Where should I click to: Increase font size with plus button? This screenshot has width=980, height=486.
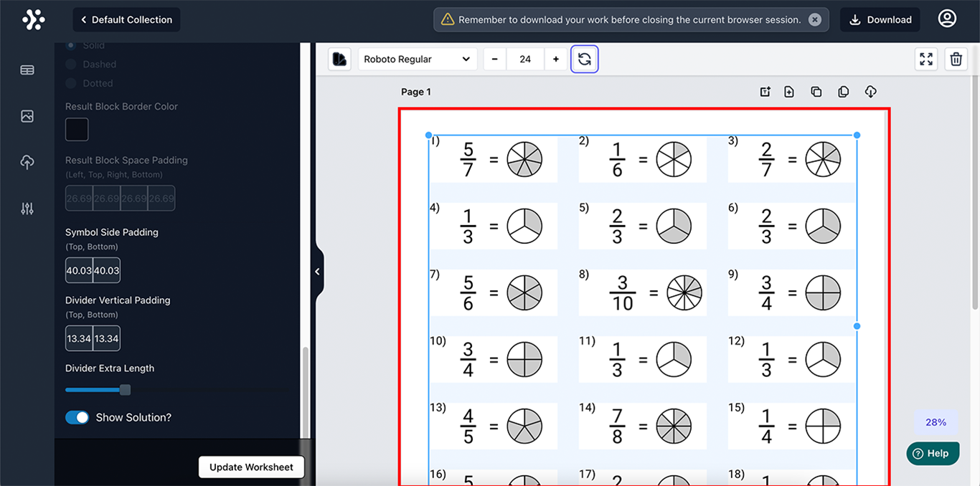point(556,59)
